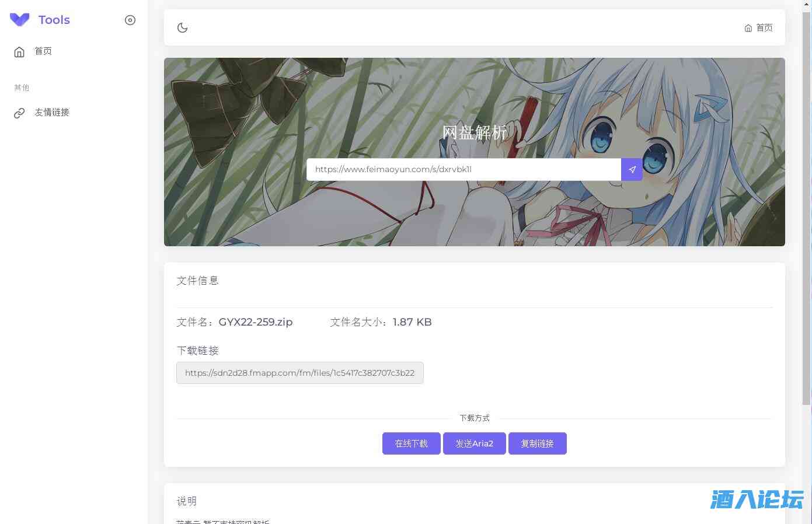812x524 pixels.
Task: Toggle dark mode moon icon
Action: coord(183,27)
